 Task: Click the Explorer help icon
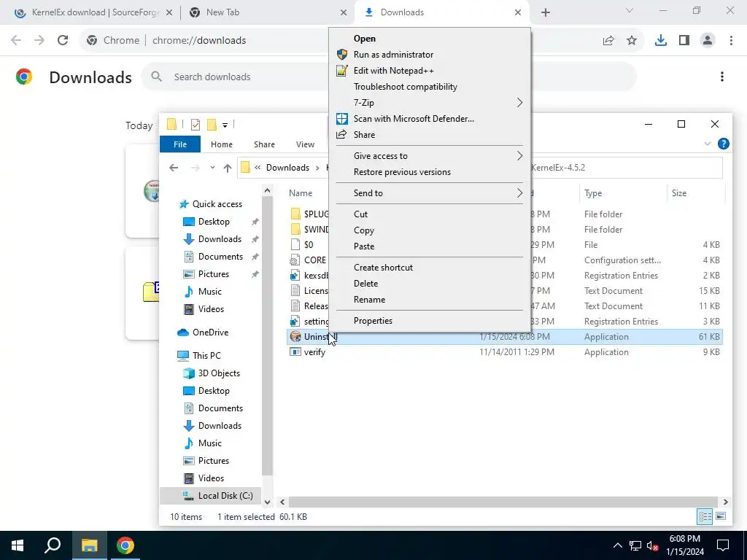point(723,144)
